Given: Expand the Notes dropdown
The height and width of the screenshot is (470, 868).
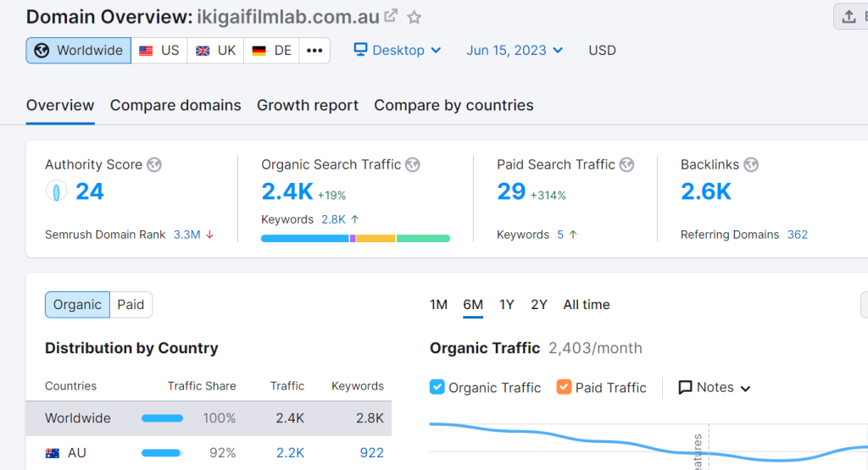Looking at the screenshot, I should coord(715,387).
